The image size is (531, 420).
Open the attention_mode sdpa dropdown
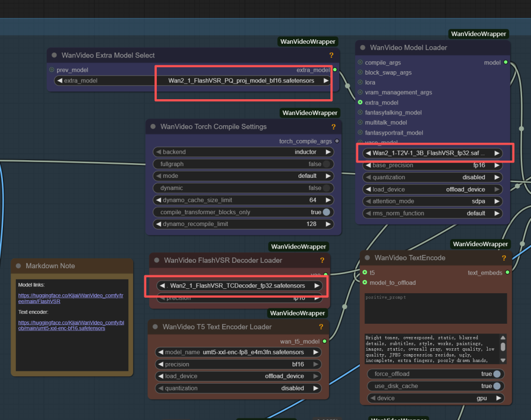[433, 201]
